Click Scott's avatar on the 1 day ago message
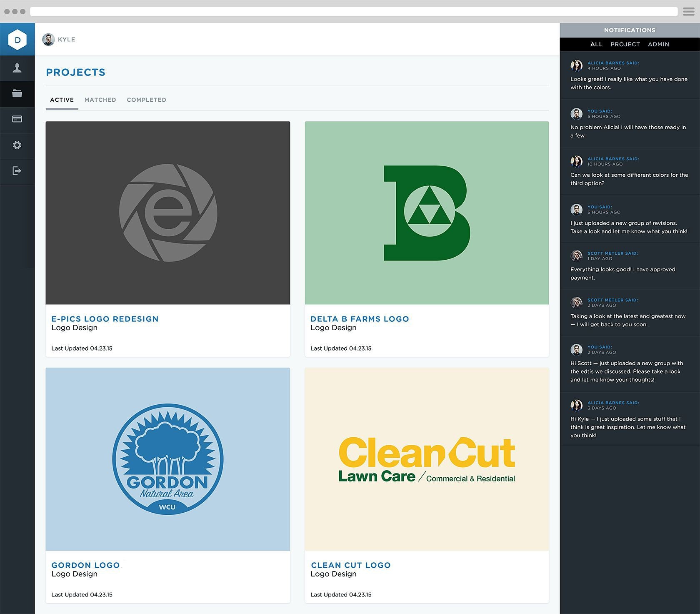The height and width of the screenshot is (614, 700). click(x=577, y=256)
